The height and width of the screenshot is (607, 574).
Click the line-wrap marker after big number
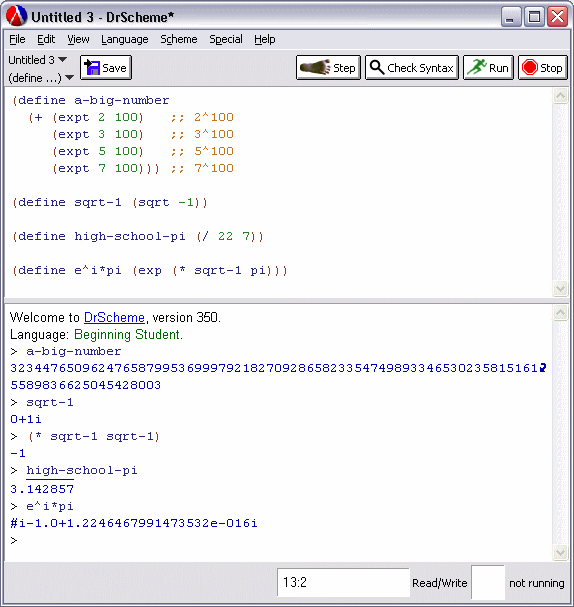click(543, 367)
